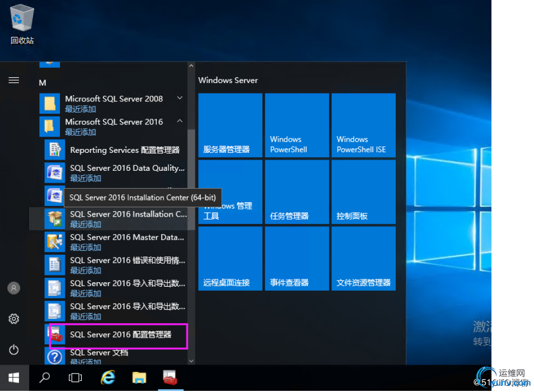Click the app list scroll down arrow

coord(191,361)
